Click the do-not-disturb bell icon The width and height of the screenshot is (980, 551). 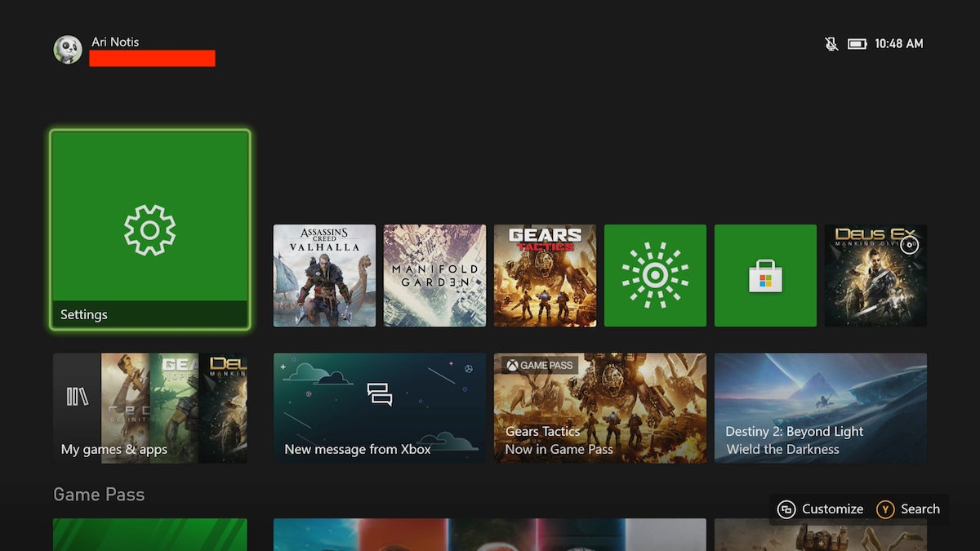[831, 44]
